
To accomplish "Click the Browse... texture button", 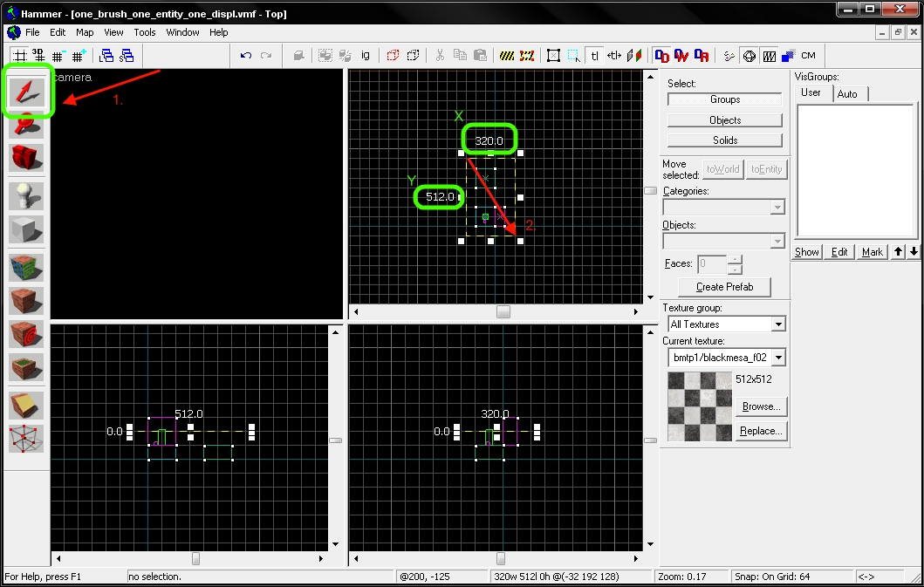I will point(760,406).
